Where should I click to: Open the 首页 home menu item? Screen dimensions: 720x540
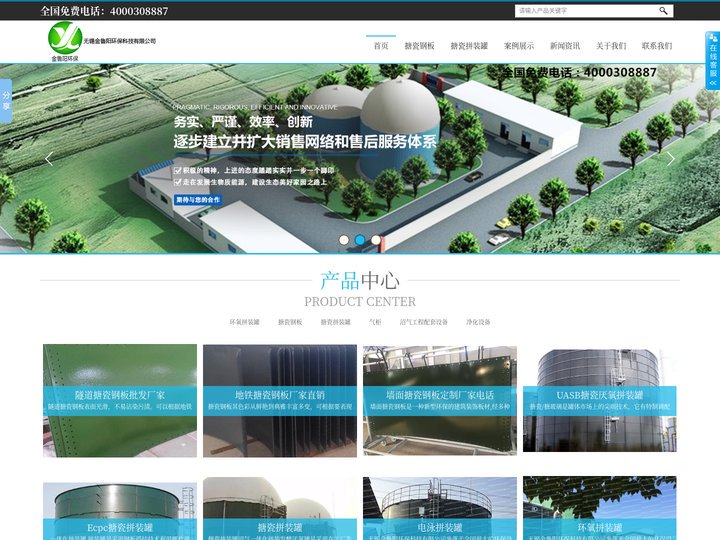pyautogui.click(x=381, y=45)
